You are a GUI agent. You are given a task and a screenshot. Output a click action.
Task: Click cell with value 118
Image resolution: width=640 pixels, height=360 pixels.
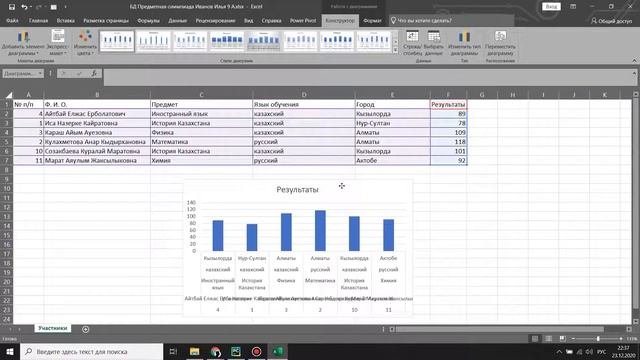(448, 142)
